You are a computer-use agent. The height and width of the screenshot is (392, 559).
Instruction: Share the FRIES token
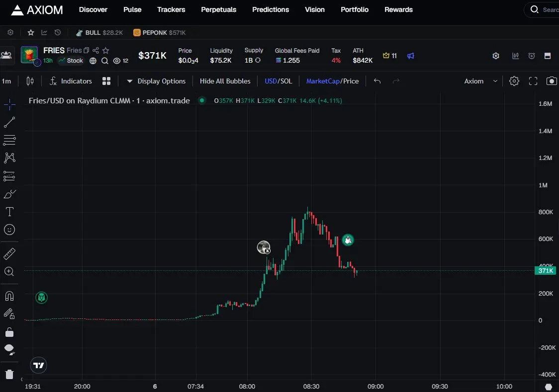pyautogui.click(x=95, y=50)
